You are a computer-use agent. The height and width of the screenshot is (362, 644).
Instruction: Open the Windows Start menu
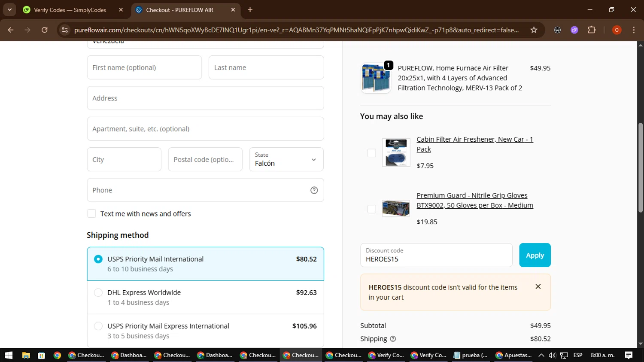(9, 355)
